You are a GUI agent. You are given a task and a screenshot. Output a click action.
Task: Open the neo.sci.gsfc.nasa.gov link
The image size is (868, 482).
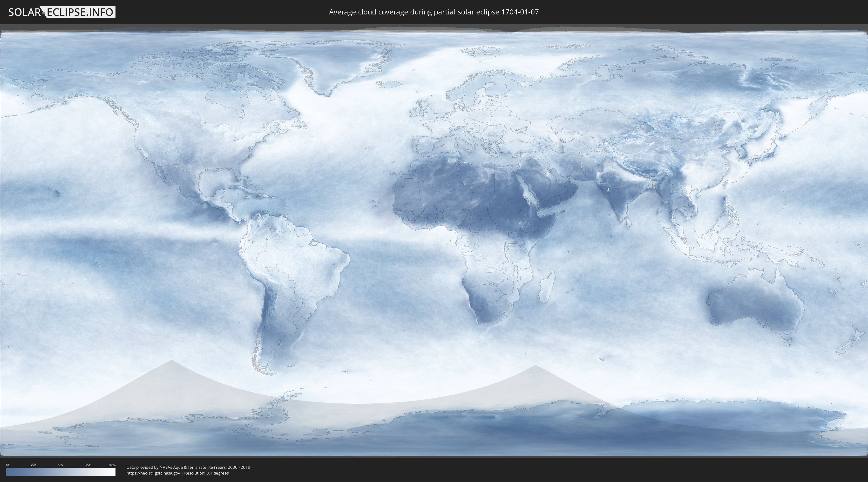point(153,473)
